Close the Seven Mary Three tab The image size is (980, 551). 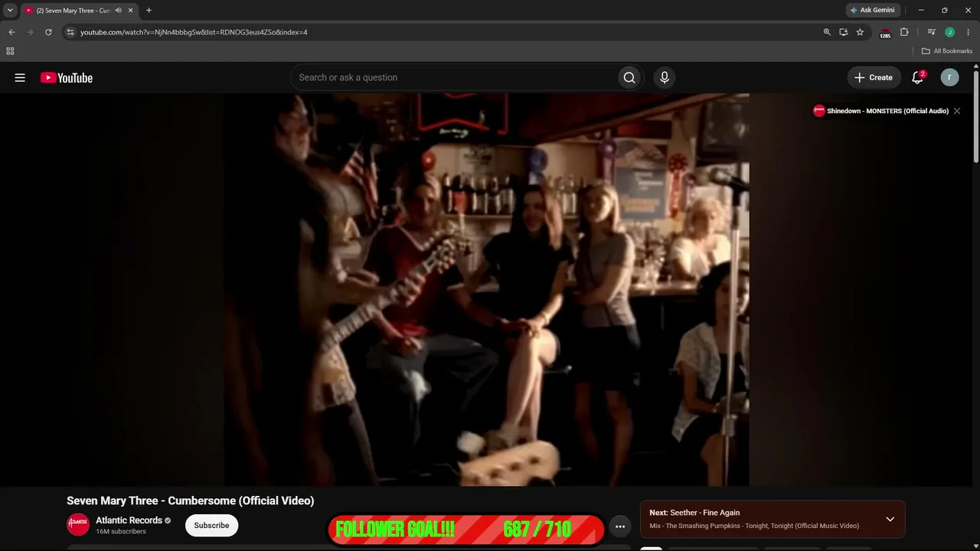point(130,11)
